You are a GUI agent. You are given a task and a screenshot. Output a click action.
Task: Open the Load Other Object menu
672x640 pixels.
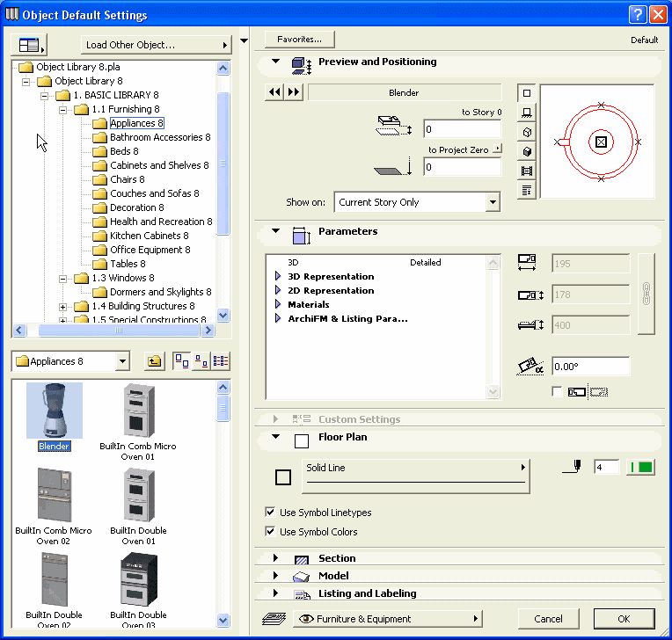(x=156, y=45)
